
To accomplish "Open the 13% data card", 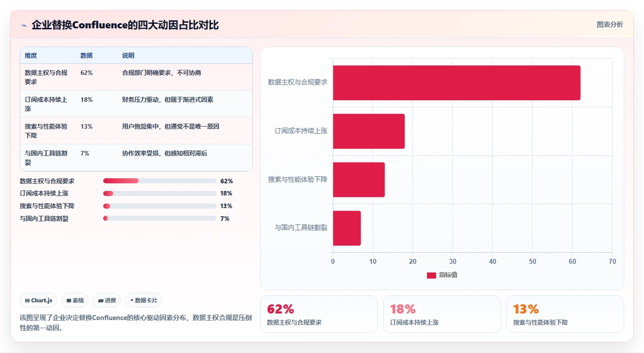I will point(565,314).
